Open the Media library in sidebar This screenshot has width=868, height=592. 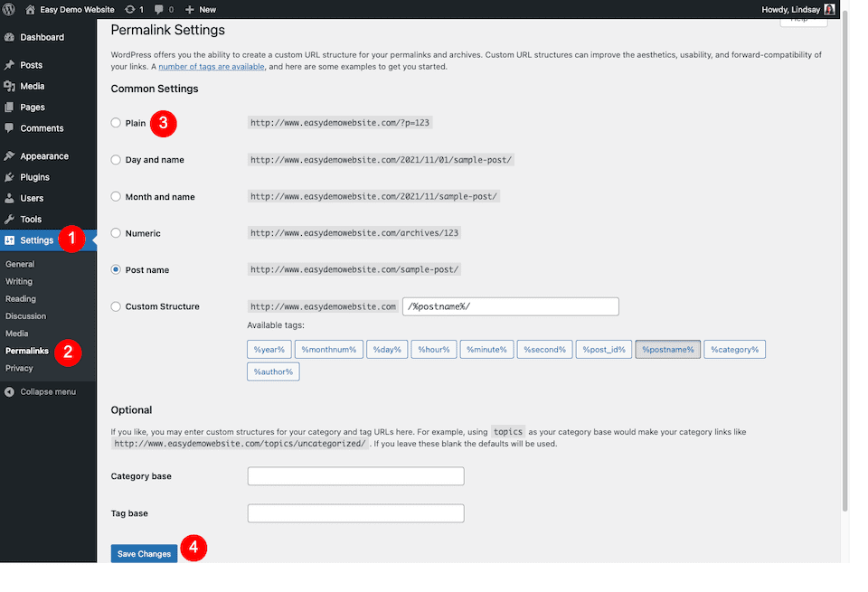(x=32, y=86)
